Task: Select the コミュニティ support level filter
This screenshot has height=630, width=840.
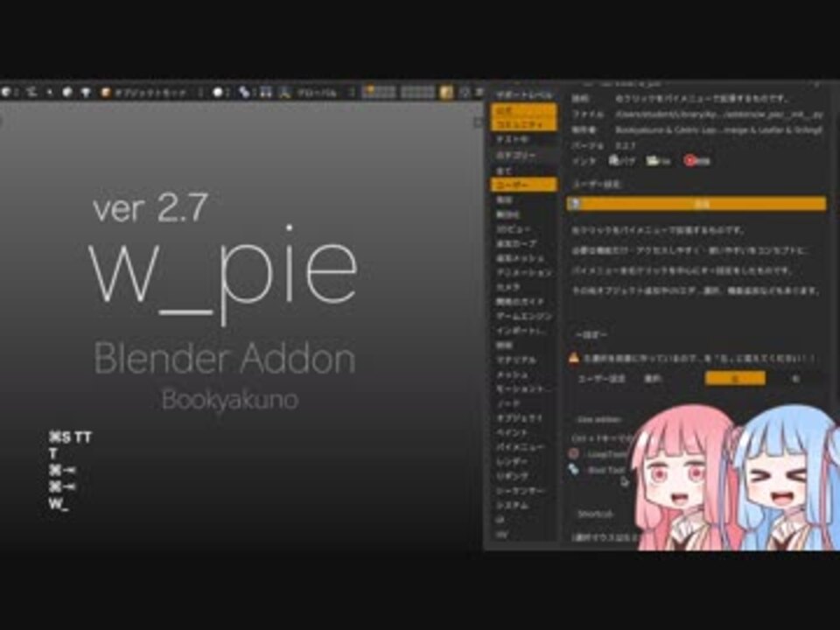Action: pyautogui.click(x=523, y=123)
